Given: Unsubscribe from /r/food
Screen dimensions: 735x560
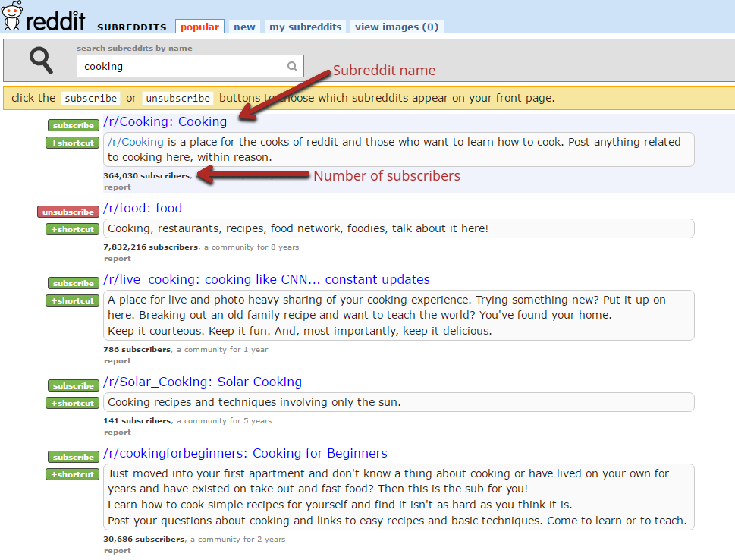Looking at the screenshot, I should coord(68,212).
